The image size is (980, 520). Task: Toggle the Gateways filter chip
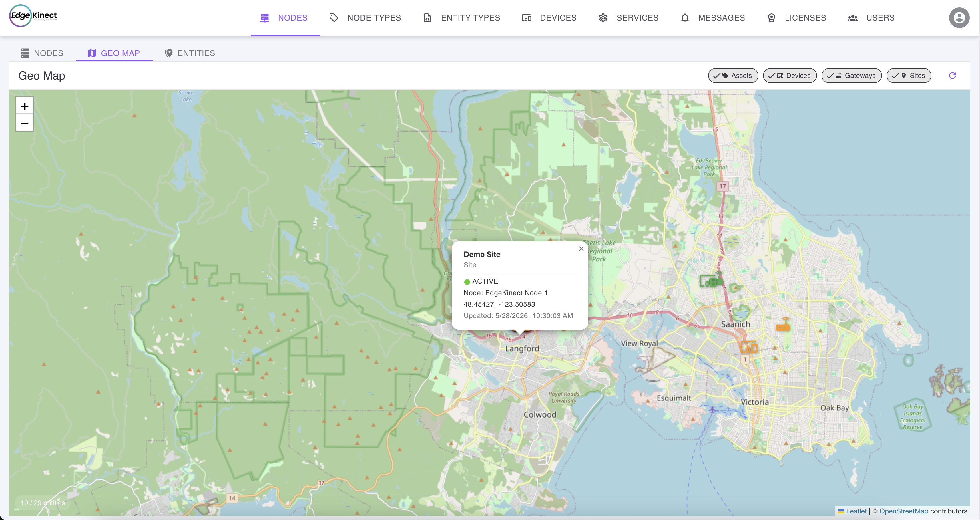tap(851, 76)
